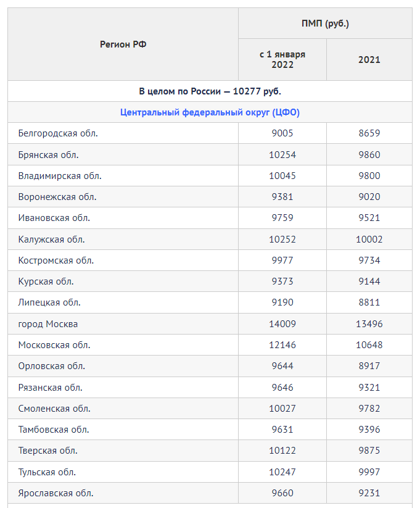Select город Москва 2022 value 14009
420x508 pixels.
pyautogui.click(x=282, y=323)
